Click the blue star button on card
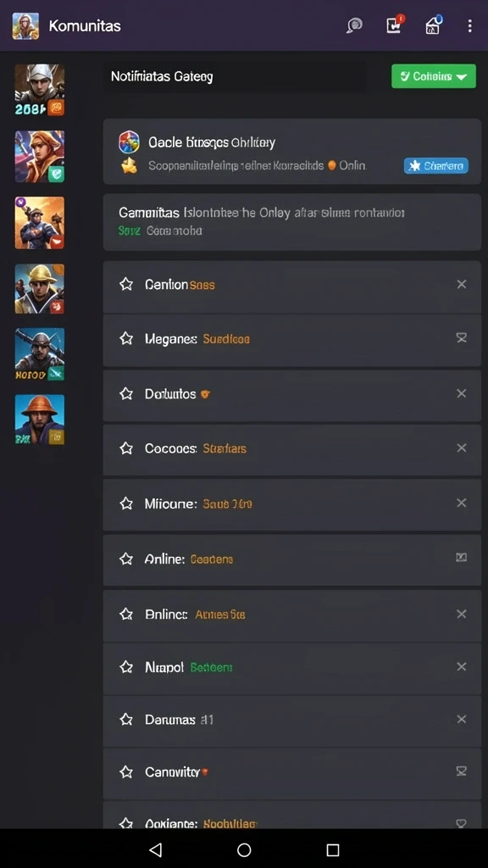 [x=436, y=165]
